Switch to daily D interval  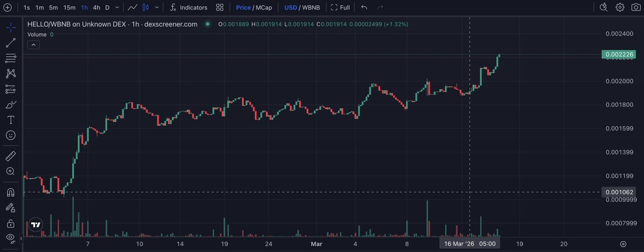click(x=107, y=8)
